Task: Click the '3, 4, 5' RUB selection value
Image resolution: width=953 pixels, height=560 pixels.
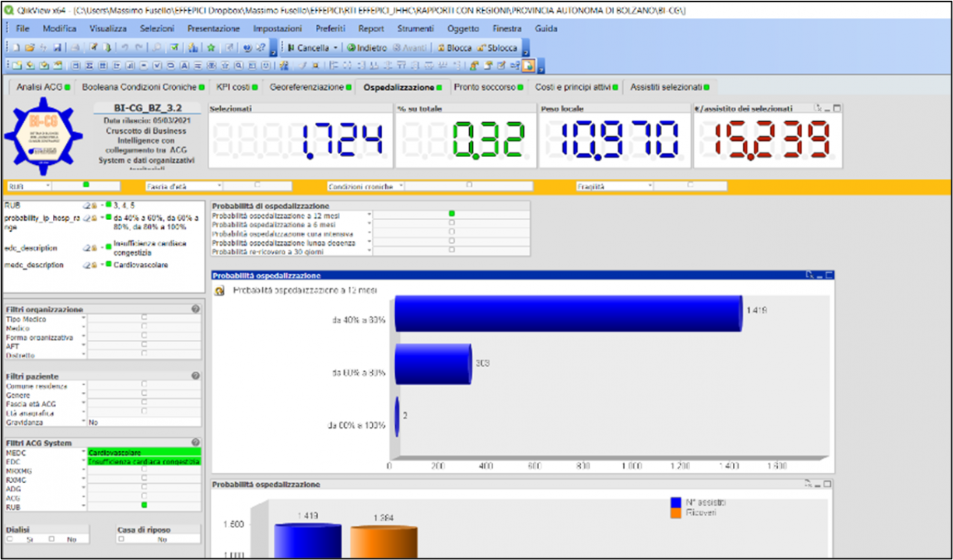Action: (x=124, y=205)
